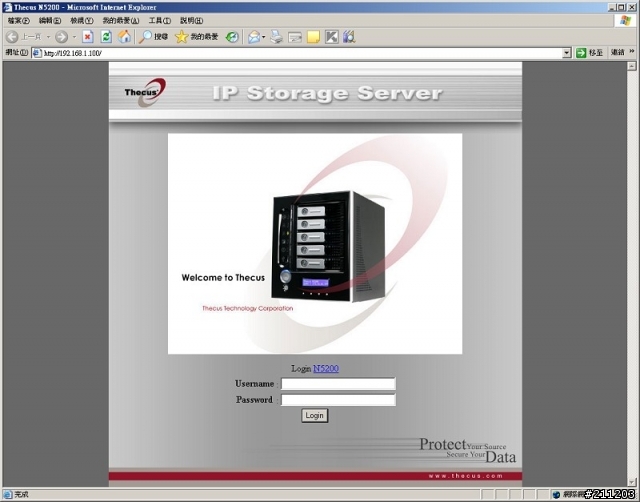
Task: Click the IP Storage Server banner title
Action: coord(327,93)
